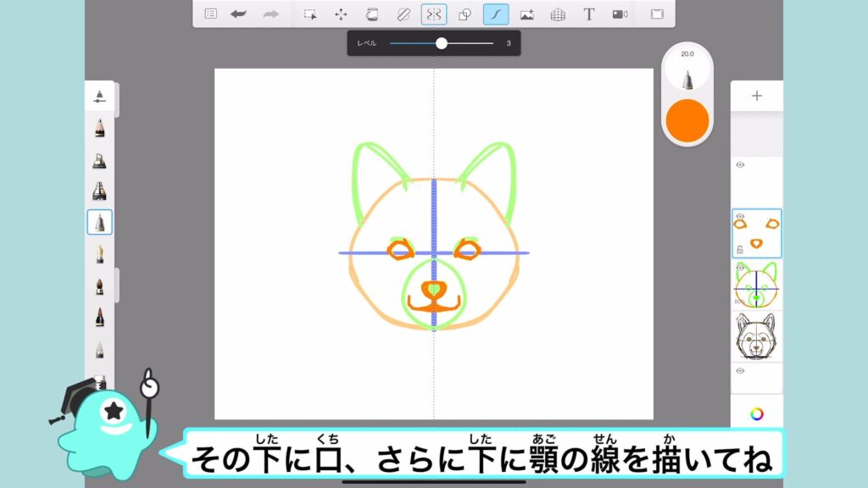Open the perspective guides grid tool
Viewport: 868px width, 488px height.
click(558, 14)
